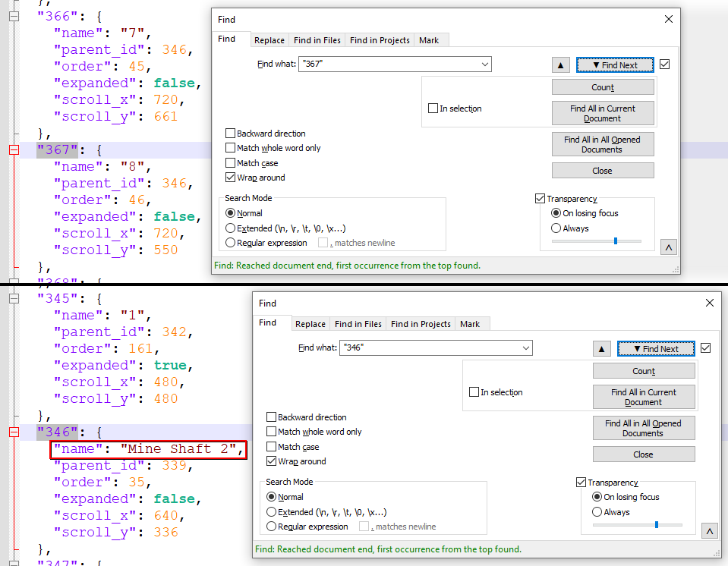Collapse the fold marker beside the "346" line
Image resolution: width=728 pixels, height=566 pixels.
(13, 432)
